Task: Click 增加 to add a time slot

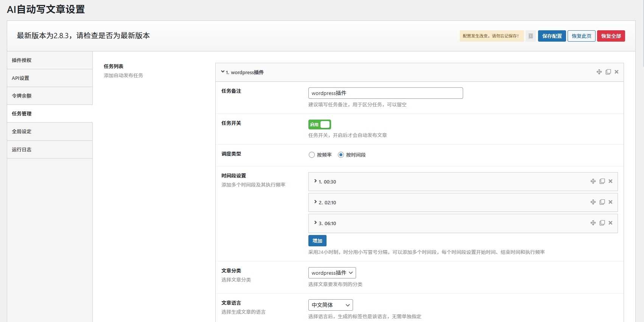Action: pyautogui.click(x=317, y=241)
